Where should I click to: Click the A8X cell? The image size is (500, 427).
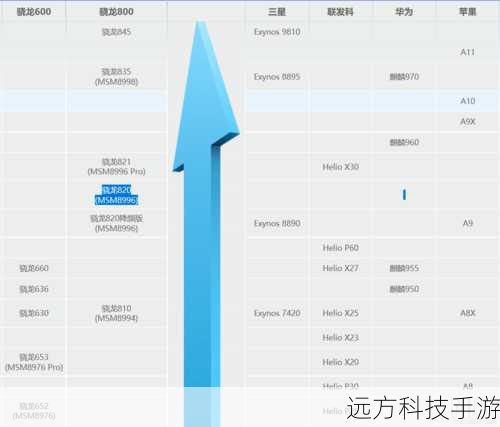coord(468,313)
